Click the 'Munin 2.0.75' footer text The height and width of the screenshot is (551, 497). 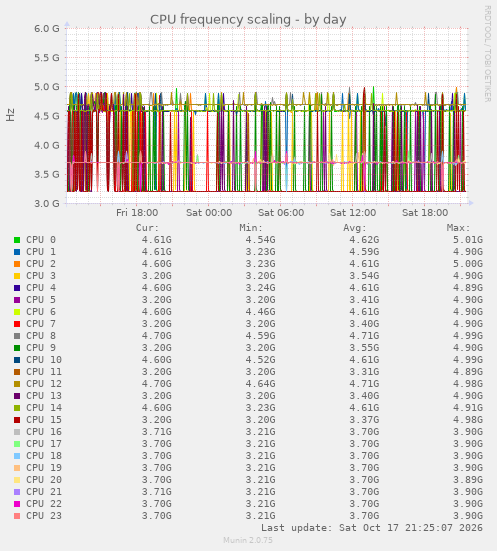click(248, 540)
